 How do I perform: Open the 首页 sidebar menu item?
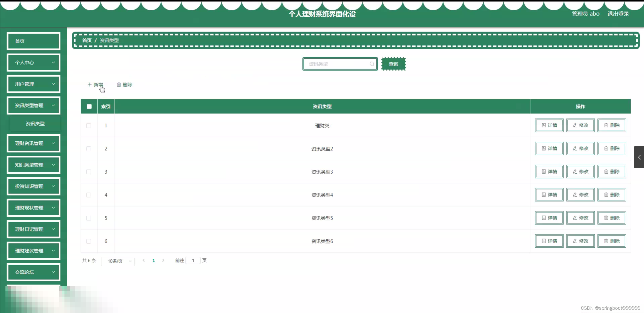click(33, 41)
